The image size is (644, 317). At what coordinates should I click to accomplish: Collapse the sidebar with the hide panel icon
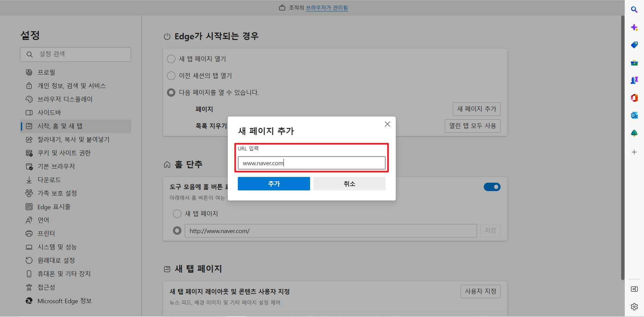coord(634,289)
